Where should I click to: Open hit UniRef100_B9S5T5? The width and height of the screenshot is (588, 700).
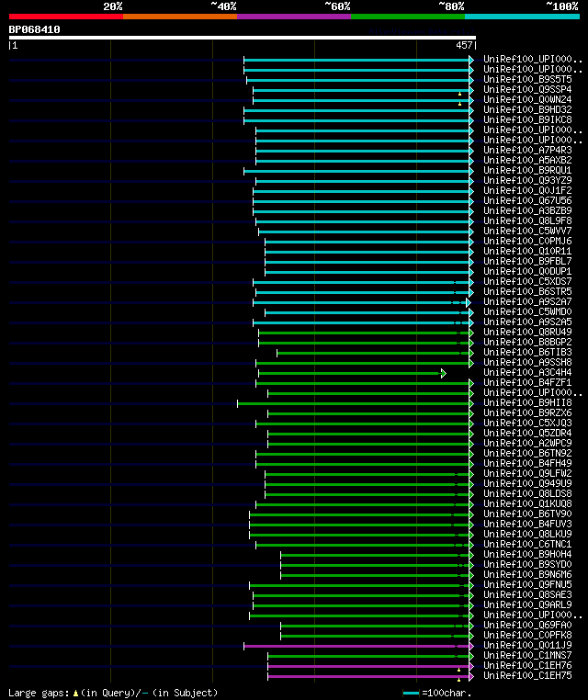(x=527, y=80)
